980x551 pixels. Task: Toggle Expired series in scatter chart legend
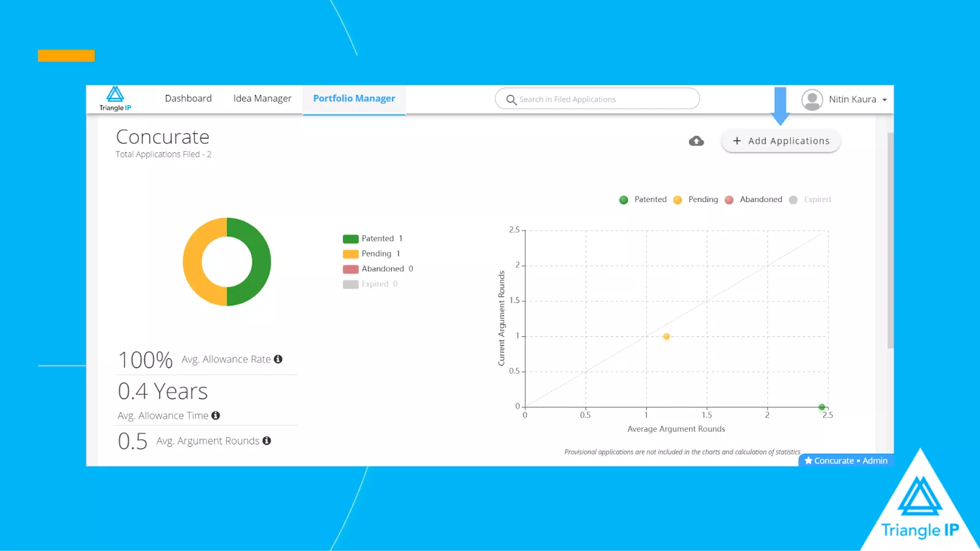810,200
